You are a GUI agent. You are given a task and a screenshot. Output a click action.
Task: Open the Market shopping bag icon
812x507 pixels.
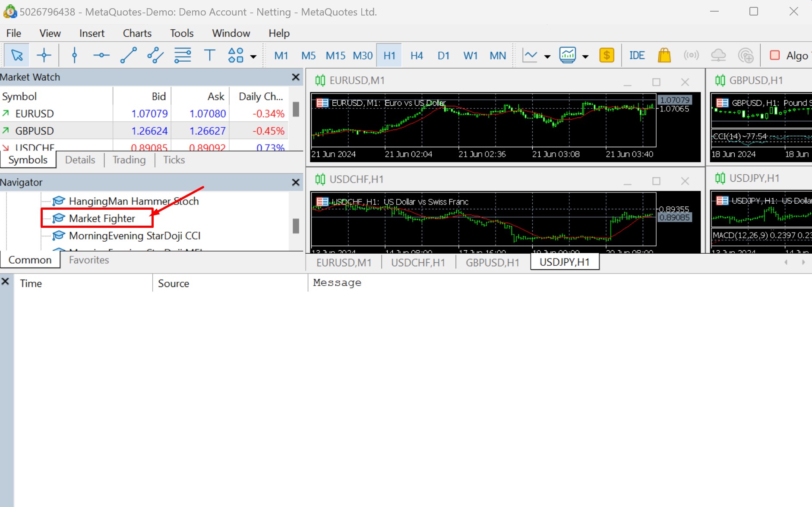tap(664, 55)
